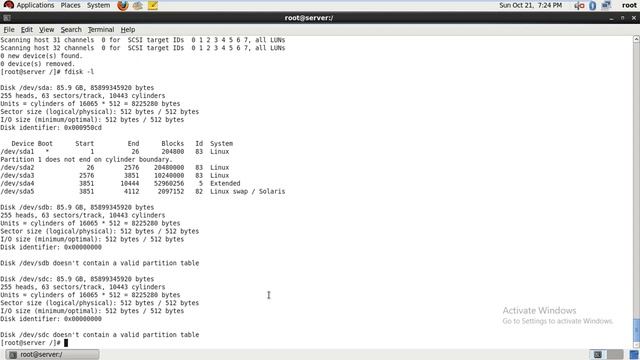Click the '/dev/sda2' partition row
This screenshot has height=360, width=640.
(x=115, y=167)
